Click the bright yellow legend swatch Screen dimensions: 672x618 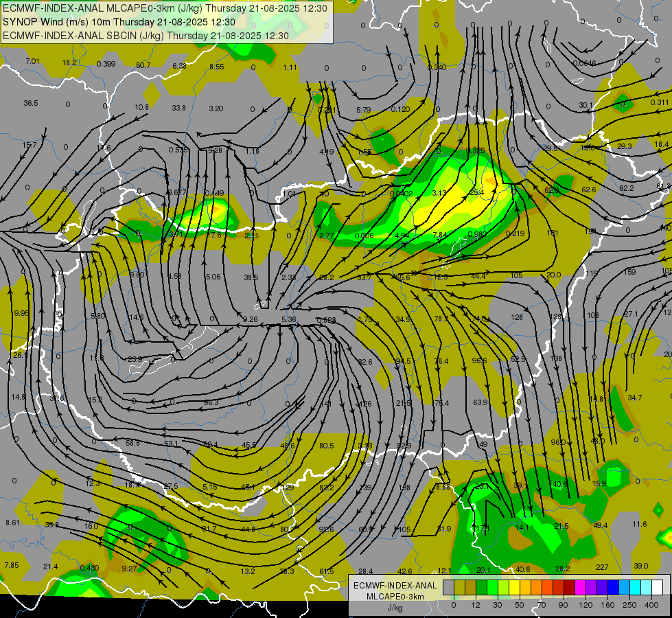coord(515,587)
